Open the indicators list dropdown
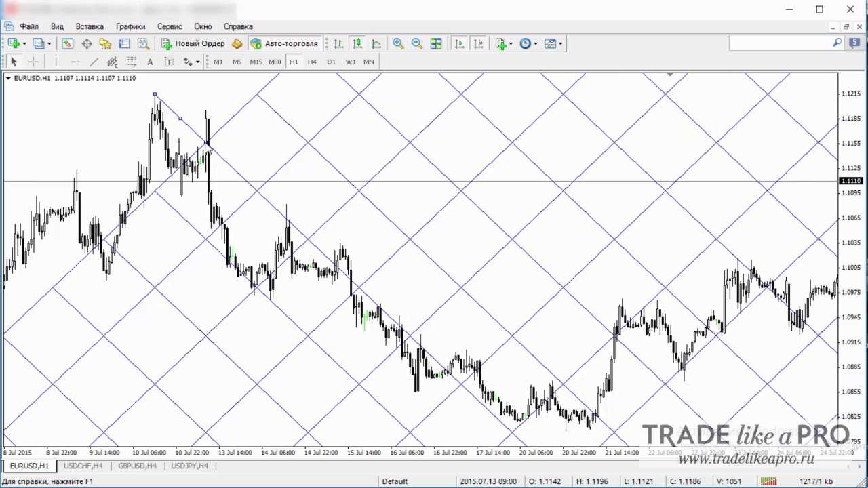This screenshot has width=868, height=488. [x=511, y=44]
